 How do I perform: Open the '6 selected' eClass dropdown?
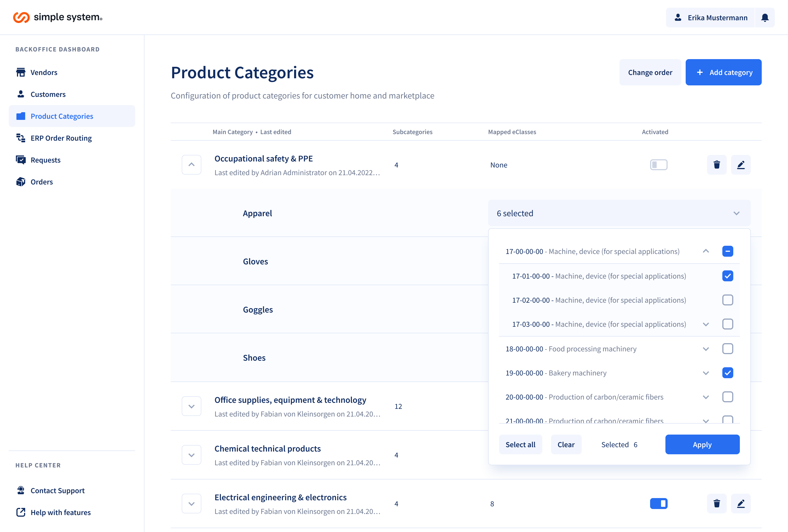[619, 213]
